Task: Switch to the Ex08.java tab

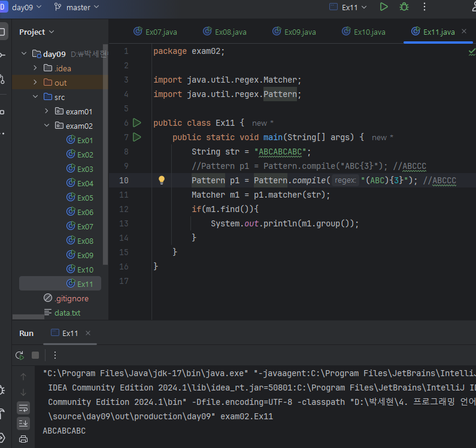Action: pyautogui.click(x=225, y=32)
